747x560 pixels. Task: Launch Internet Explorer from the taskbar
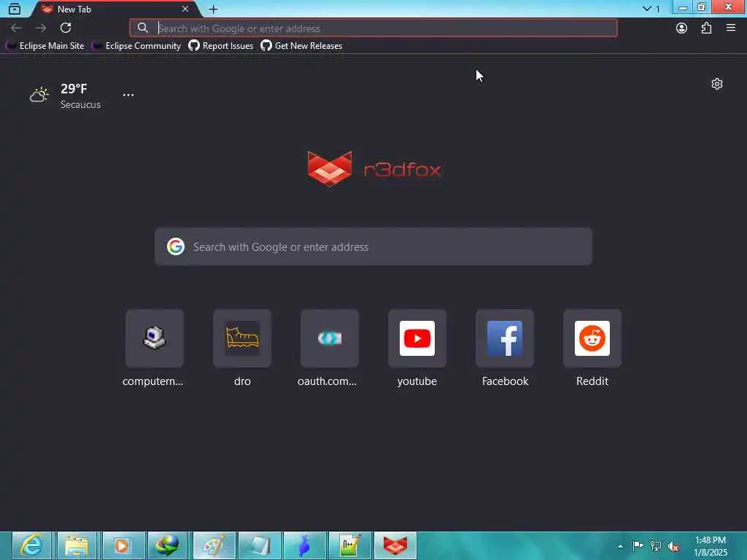(32, 545)
